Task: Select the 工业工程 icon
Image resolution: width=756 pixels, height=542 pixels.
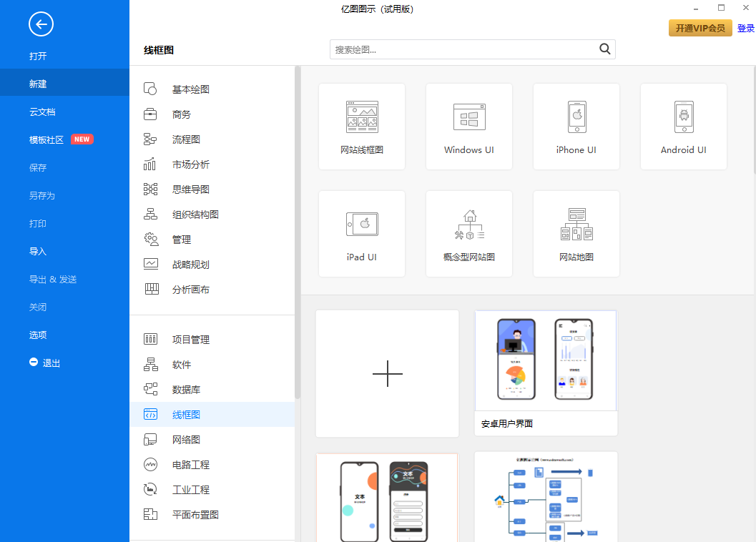Action: click(150, 489)
